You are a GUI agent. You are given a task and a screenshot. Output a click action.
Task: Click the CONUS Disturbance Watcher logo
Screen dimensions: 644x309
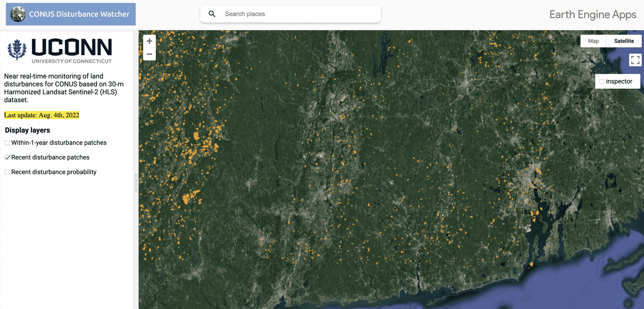(17, 14)
